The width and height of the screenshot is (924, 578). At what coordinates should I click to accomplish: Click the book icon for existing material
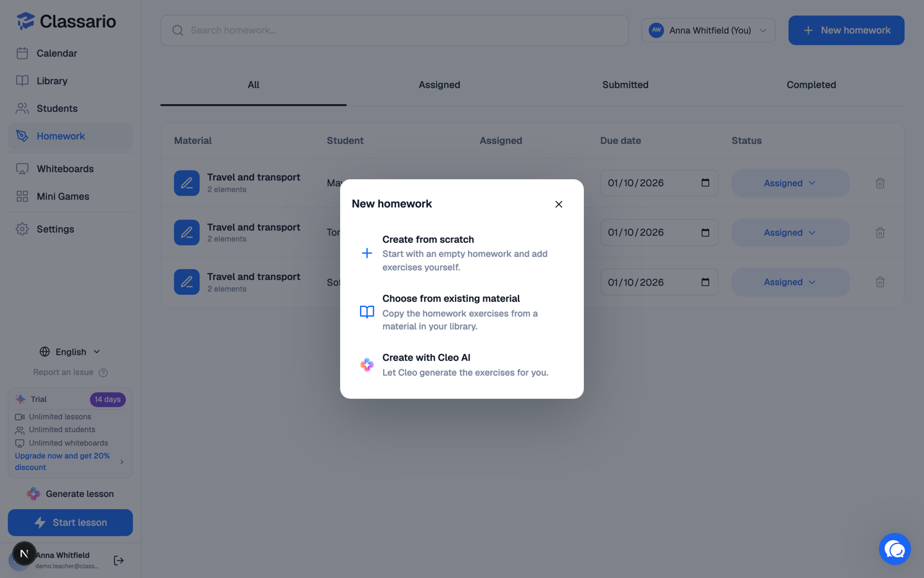pos(367,312)
